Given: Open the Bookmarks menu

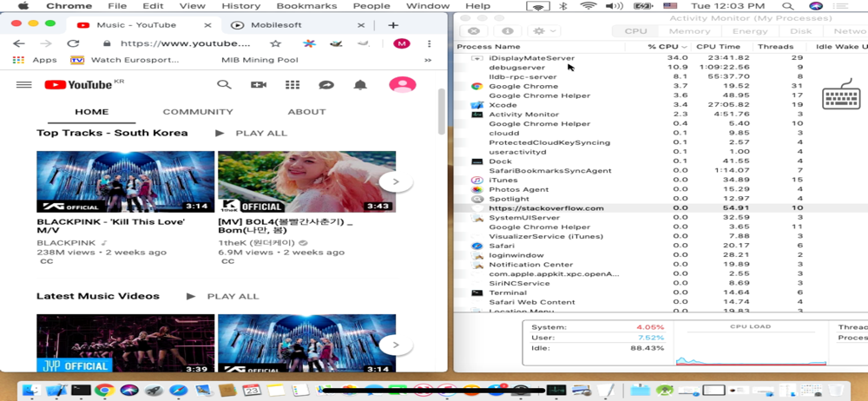Looking at the screenshot, I should pos(306,6).
